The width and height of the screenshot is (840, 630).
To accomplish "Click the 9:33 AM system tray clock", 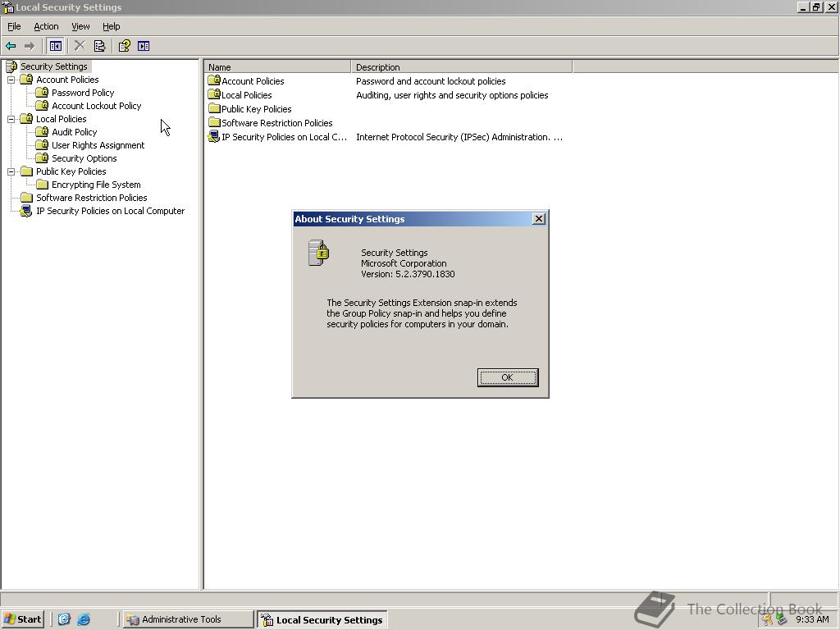I will coord(812,619).
